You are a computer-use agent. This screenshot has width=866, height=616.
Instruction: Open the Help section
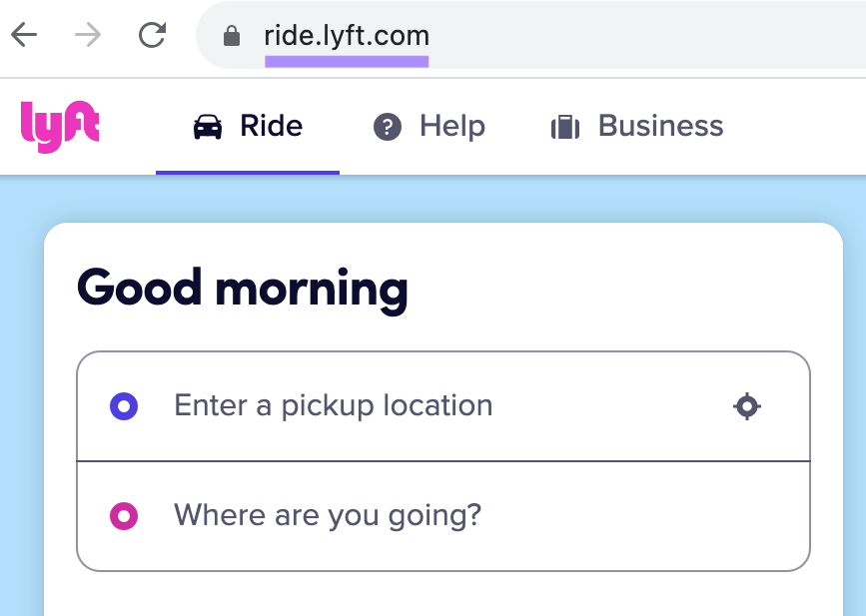452,127
